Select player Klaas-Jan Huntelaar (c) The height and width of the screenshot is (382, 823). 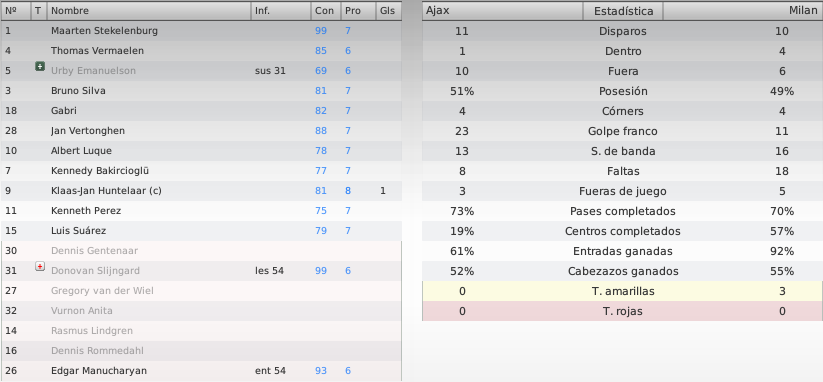(x=202, y=191)
